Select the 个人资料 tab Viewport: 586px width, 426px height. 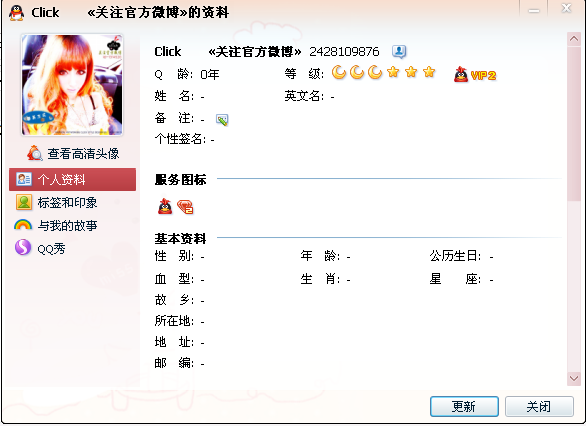coord(73,179)
